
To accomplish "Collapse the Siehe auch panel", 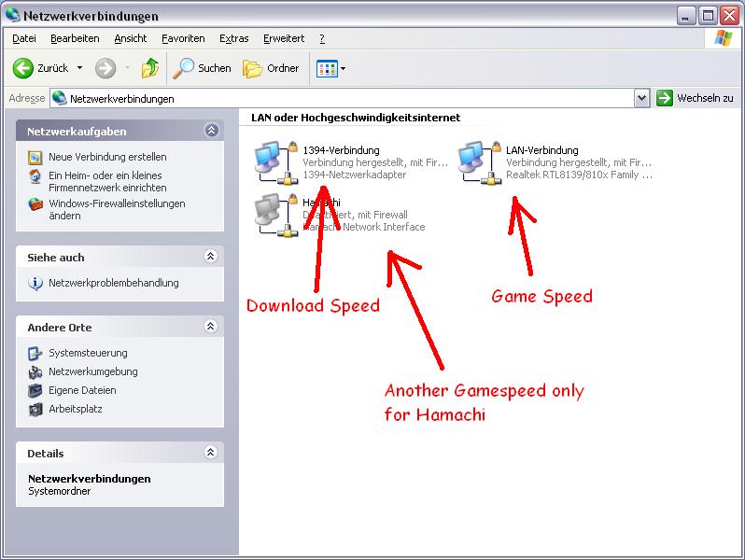I will 211,257.
